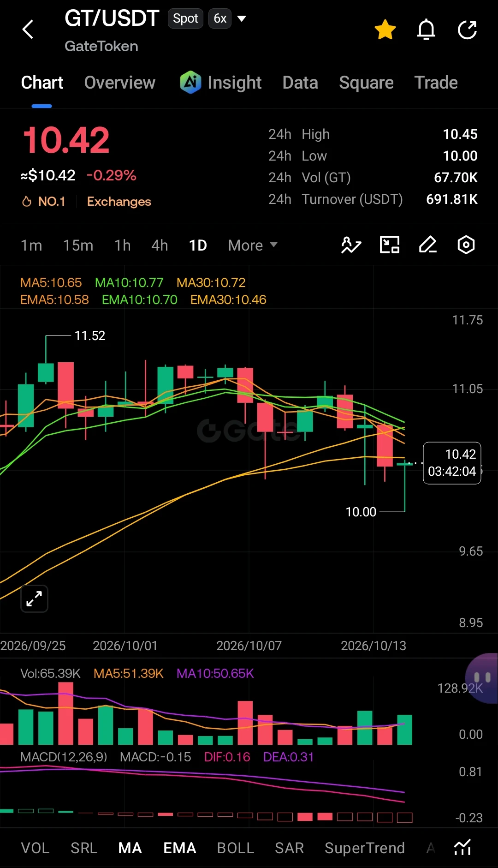498x868 pixels.
Task: Tap the Spot label badge
Action: pyautogui.click(x=185, y=18)
